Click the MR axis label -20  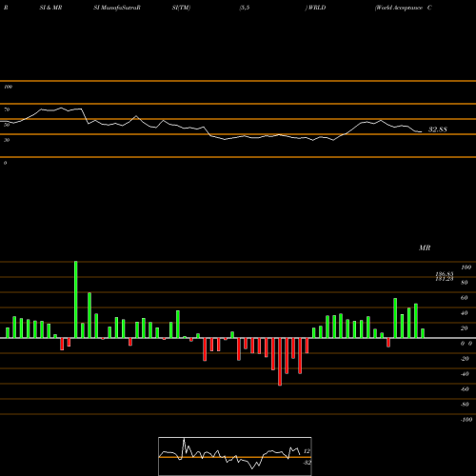[x=465, y=359]
